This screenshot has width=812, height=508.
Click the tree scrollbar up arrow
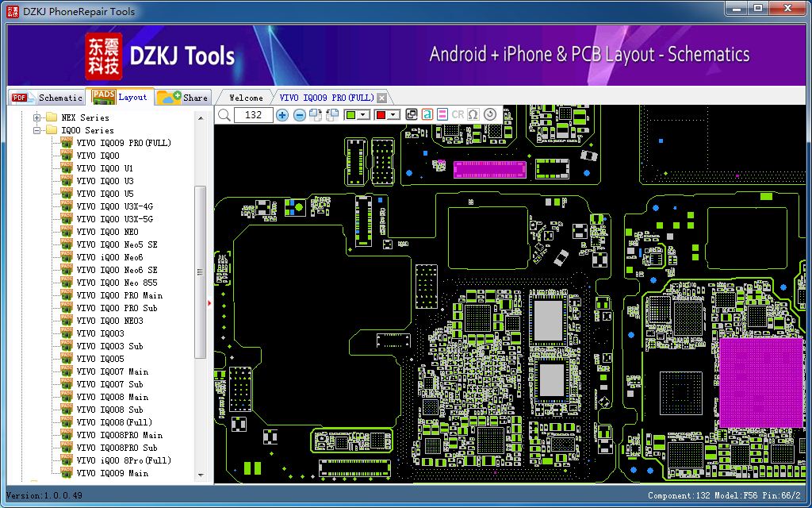[201, 118]
